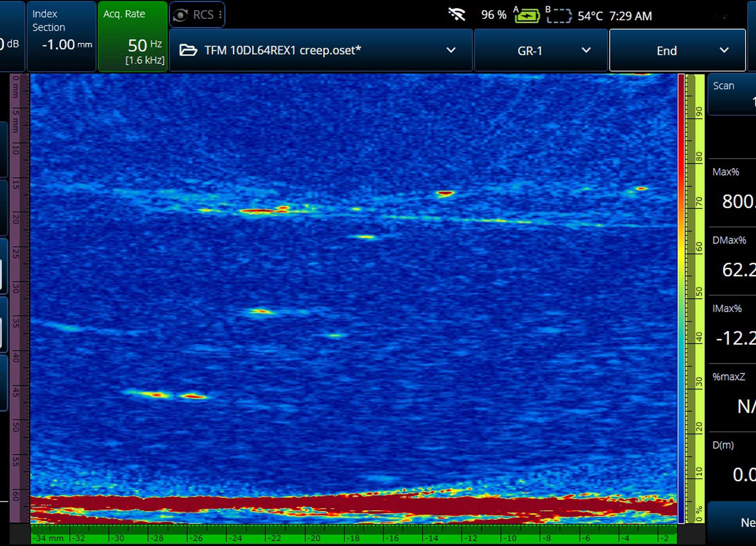Click the 96 % battery percentage readout
This screenshot has height=546, width=756.
click(x=493, y=15)
